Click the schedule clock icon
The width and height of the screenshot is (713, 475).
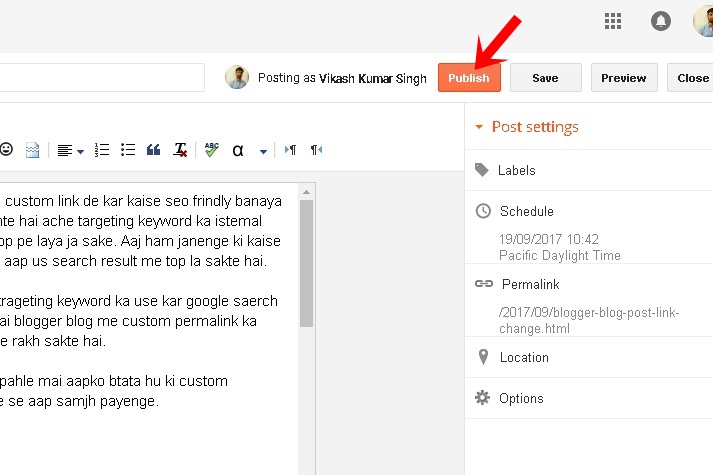click(x=483, y=211)
